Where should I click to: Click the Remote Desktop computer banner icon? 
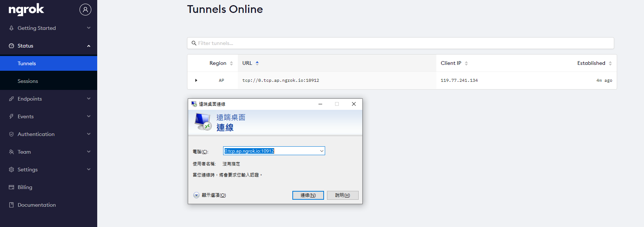203,122
